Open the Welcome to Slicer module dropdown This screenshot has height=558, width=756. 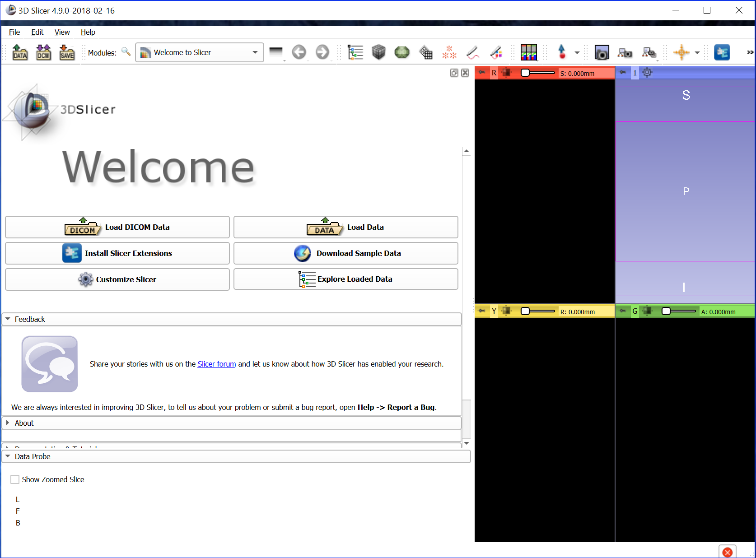tap(200, 52)
